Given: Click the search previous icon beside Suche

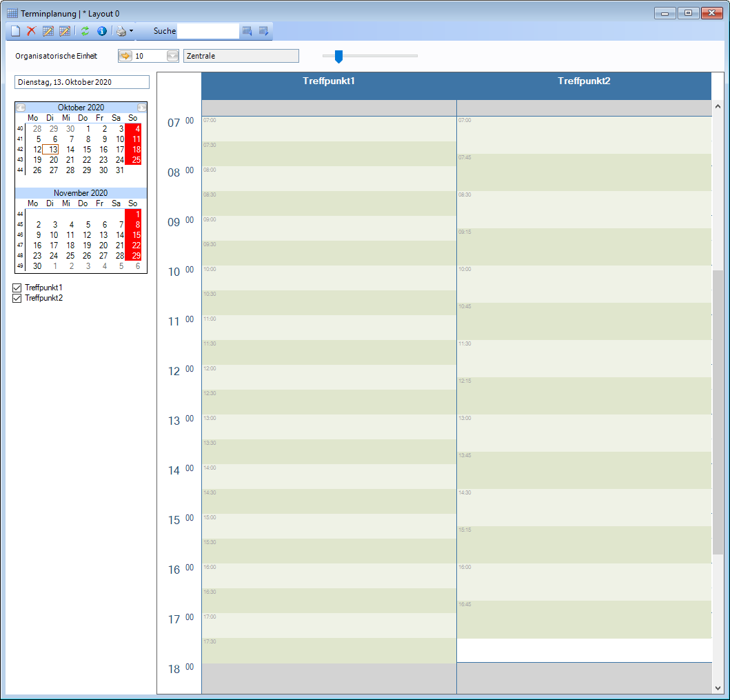Looking at the screenshot, I should (247, 31).
